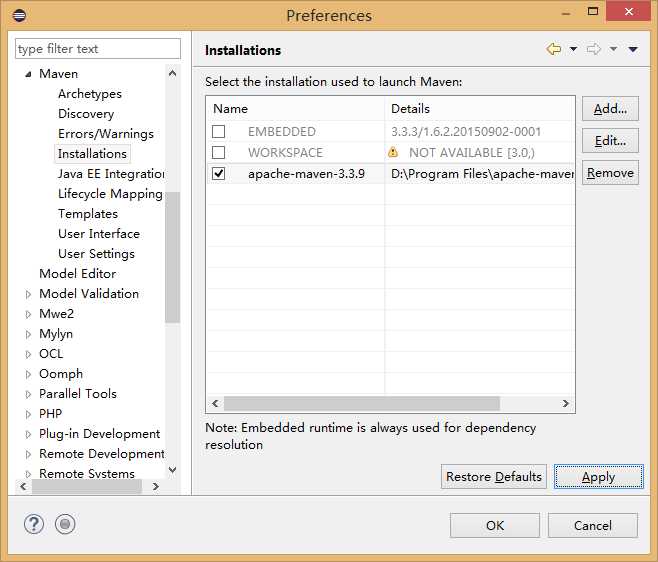The width and height of the screenshot is (658, 562).
Task: Uncheck the apache-maven-3.3.9 checkbox
Action: pos(218,173)
